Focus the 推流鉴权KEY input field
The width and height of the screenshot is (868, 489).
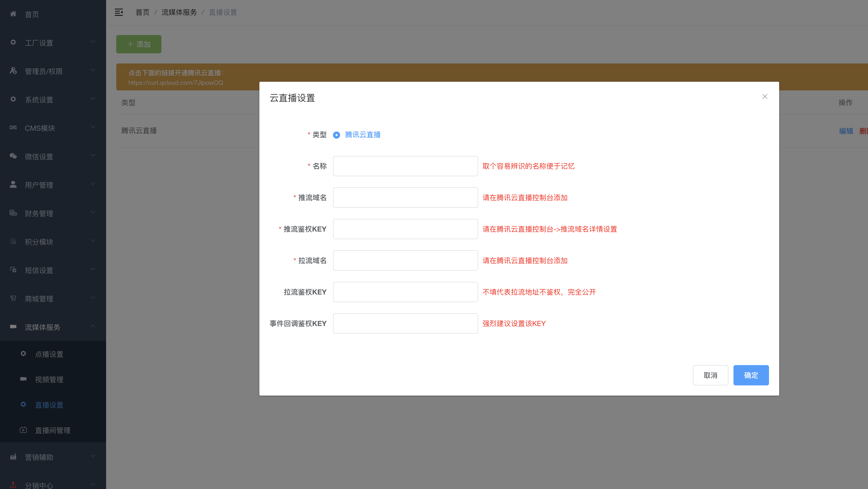405,229
